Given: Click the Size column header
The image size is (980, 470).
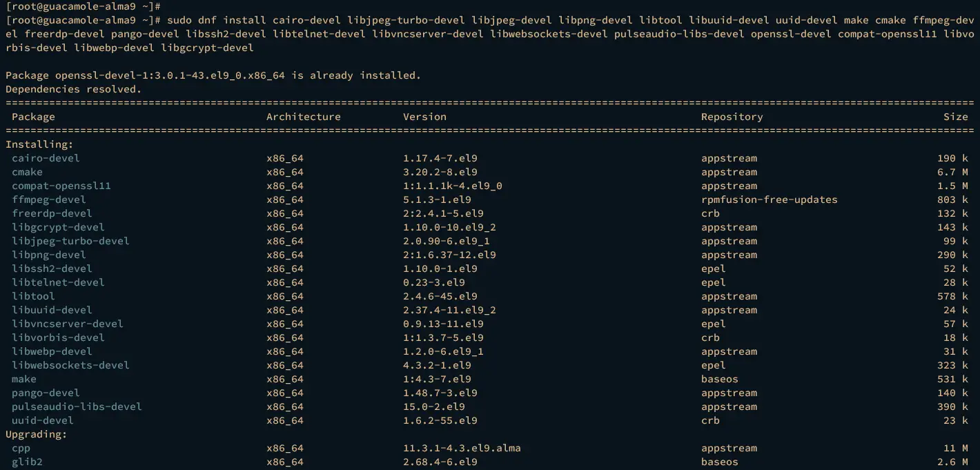Looking at the screenshot, I should click(956, 117).
